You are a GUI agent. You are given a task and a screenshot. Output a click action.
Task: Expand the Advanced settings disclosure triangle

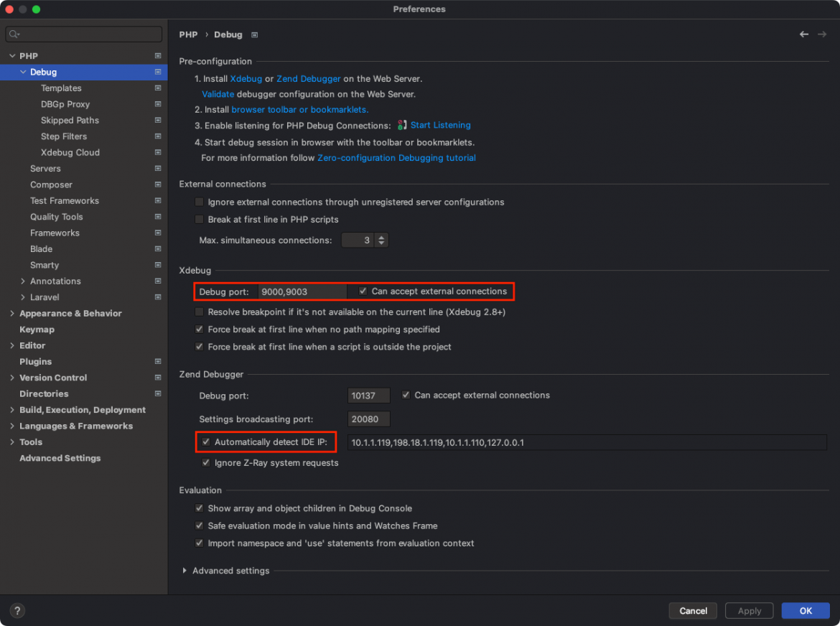click(x=185, y=570)
